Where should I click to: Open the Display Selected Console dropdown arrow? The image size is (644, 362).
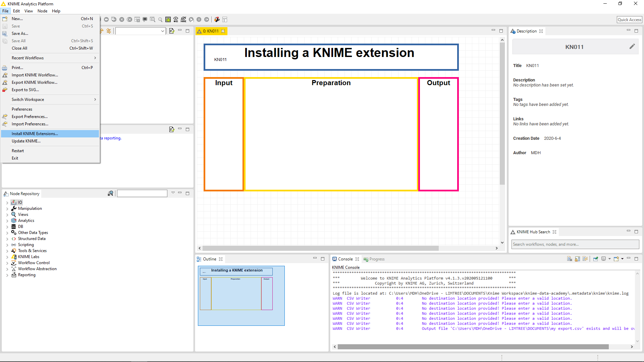[x=609, y=259]
